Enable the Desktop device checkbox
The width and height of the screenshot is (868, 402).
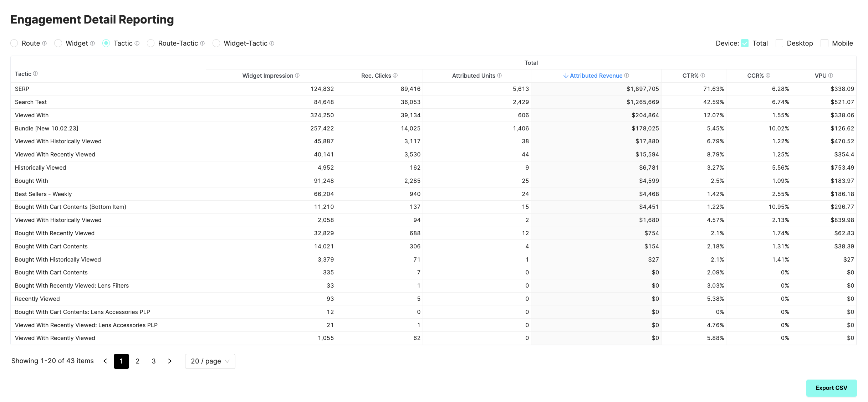(x=779, y=43)
